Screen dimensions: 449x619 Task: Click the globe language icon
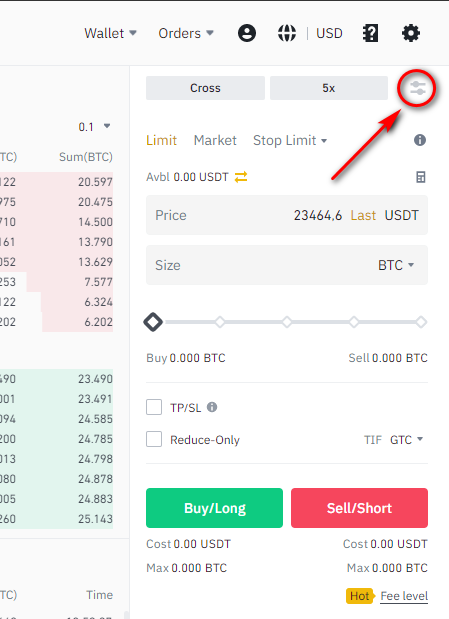287,33
